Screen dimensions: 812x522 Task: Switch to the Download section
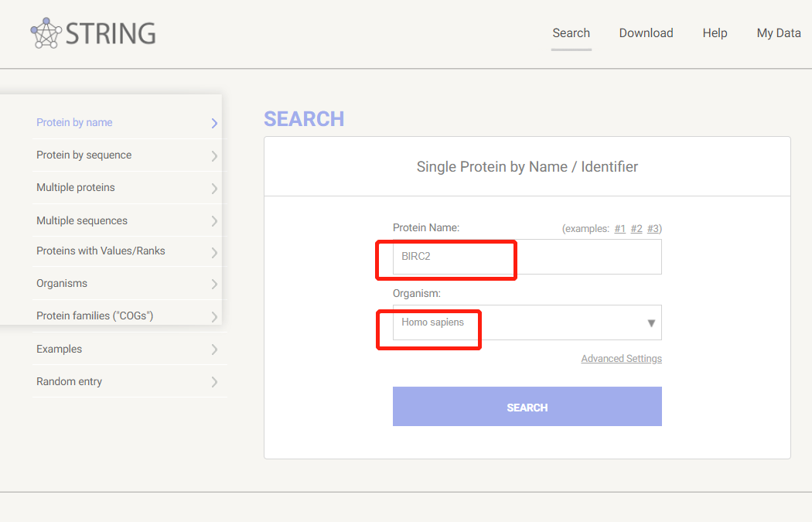(x=646, y=32)
